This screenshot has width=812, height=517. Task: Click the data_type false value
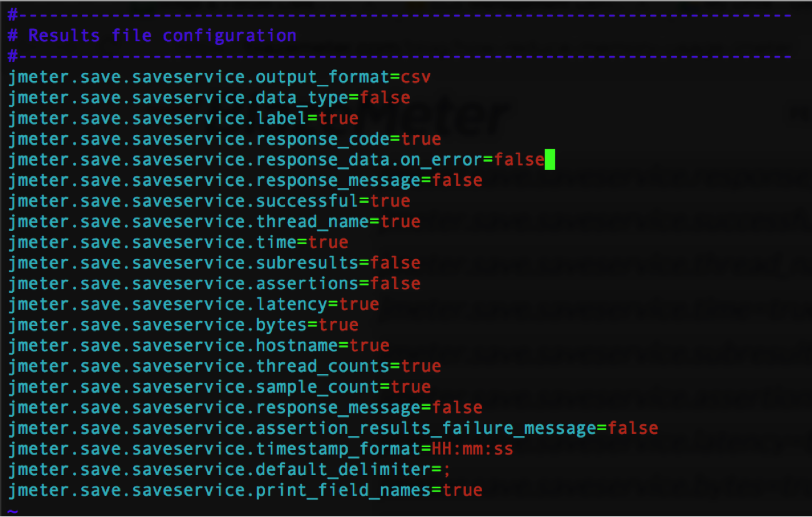click(x=385, y=98)
